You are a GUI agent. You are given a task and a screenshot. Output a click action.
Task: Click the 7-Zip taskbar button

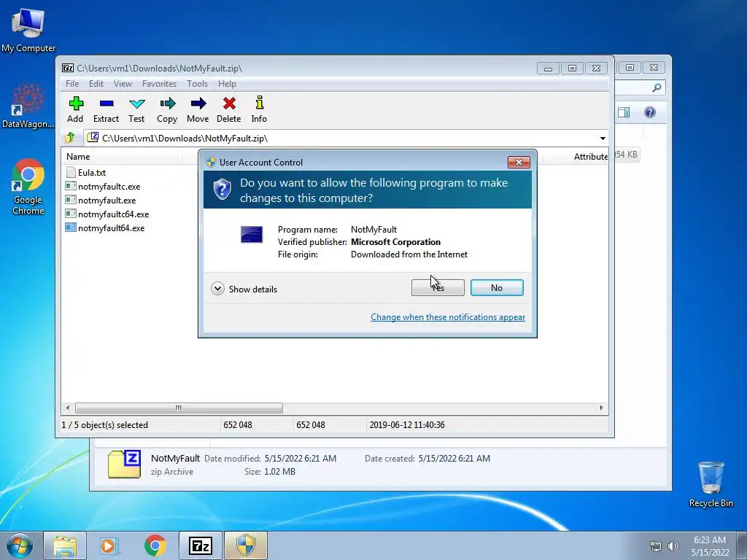pos(200,545)
